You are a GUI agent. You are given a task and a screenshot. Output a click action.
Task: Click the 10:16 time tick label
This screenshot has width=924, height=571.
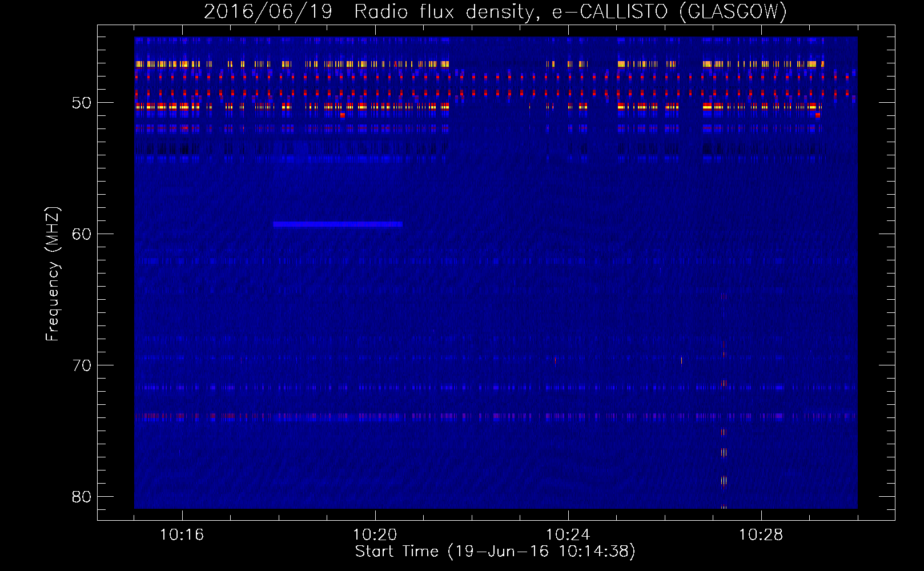pos(182,535)
